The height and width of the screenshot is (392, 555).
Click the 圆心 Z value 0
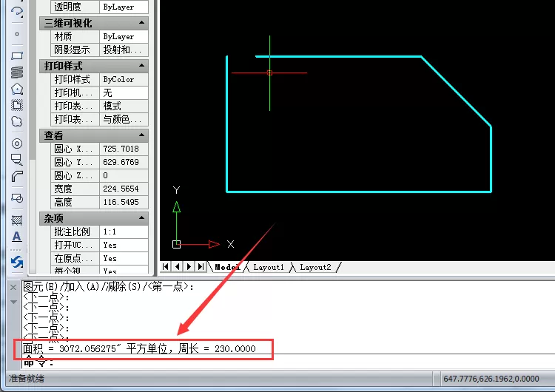(x=124, y=175)
